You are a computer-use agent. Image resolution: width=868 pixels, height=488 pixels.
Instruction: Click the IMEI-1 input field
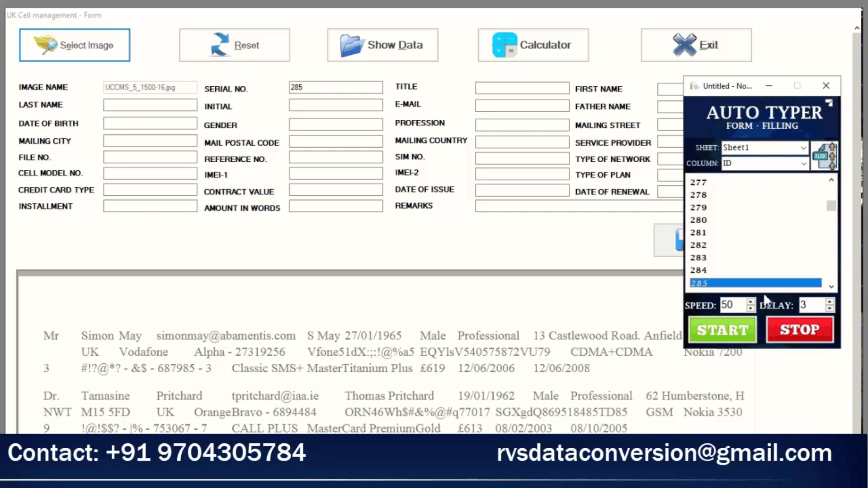[336, 174]
